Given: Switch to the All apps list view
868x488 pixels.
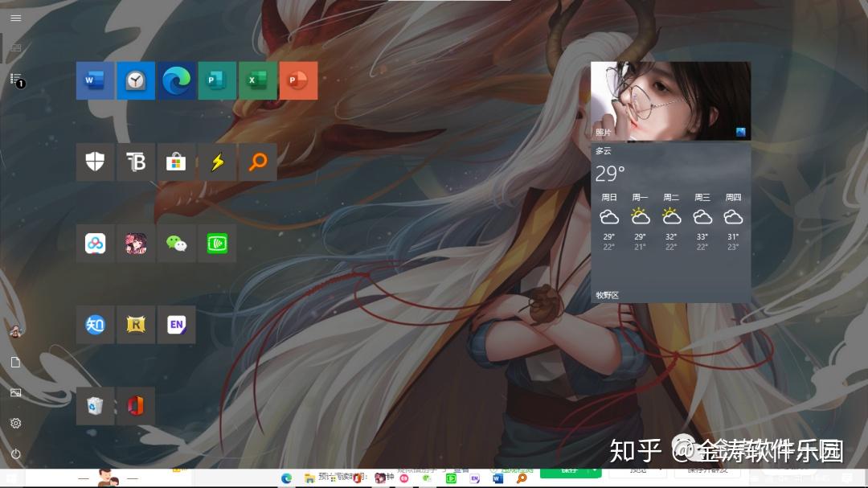Looking at the screenshot, I should [15, 78].
